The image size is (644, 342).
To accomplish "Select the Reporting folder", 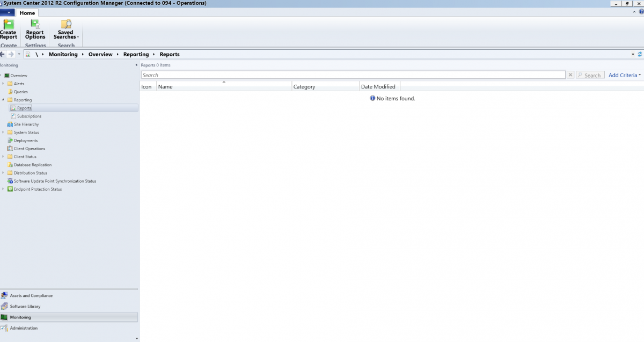I will coord(19,100).
